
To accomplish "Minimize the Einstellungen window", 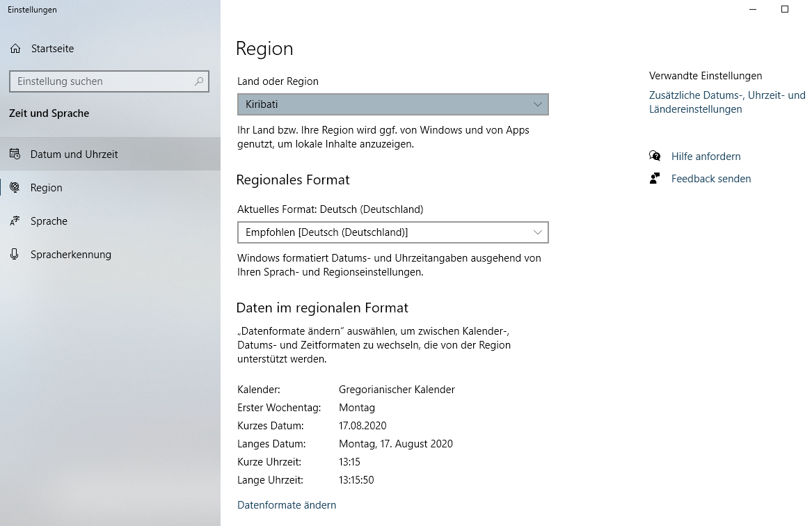I will (x=753, y=9).
